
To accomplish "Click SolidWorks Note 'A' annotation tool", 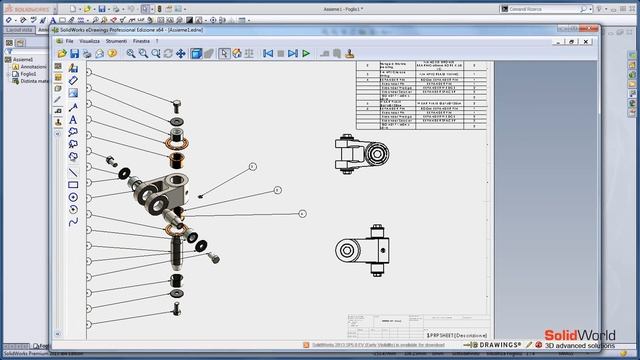I will [x=53, y=20].
